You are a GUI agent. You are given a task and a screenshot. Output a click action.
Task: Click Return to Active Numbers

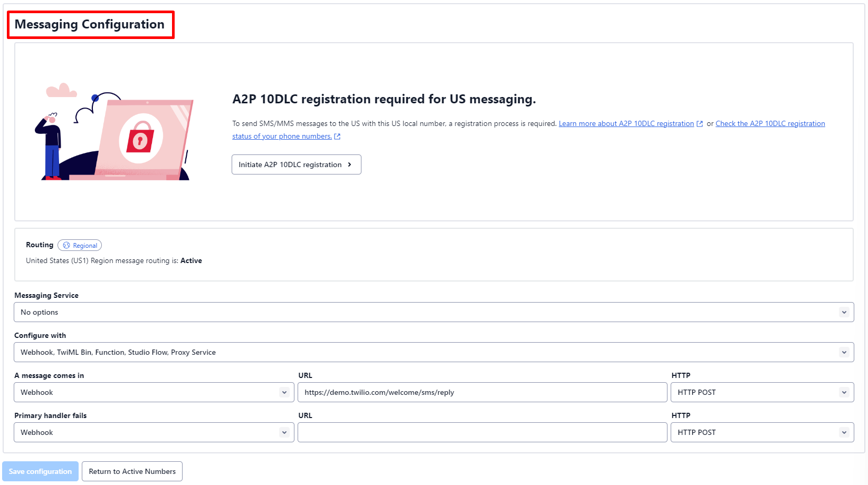pos(132,471)
